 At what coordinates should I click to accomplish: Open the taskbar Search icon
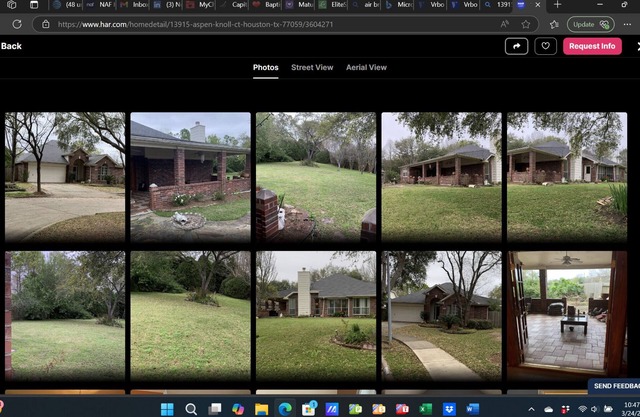coord(191,409)
